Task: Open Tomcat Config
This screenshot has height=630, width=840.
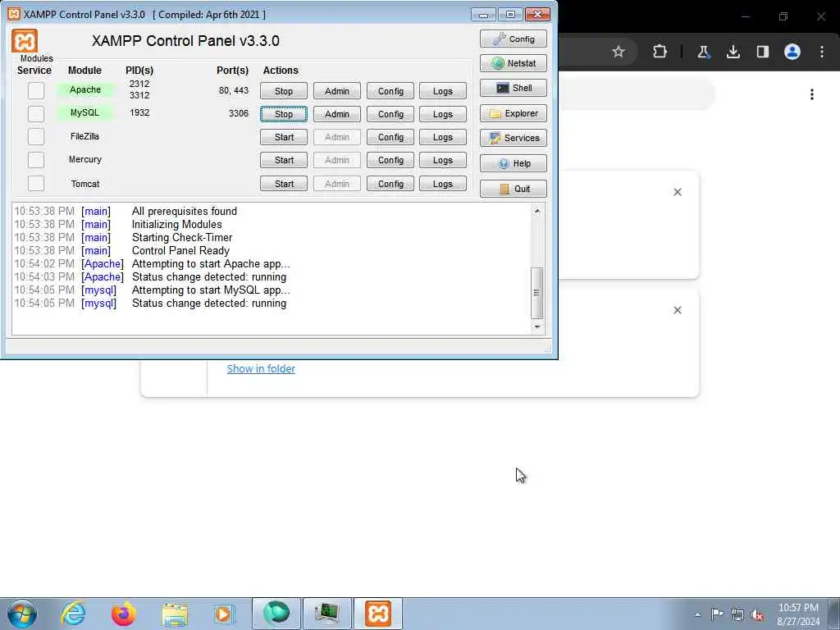Action: click(390, 184)
